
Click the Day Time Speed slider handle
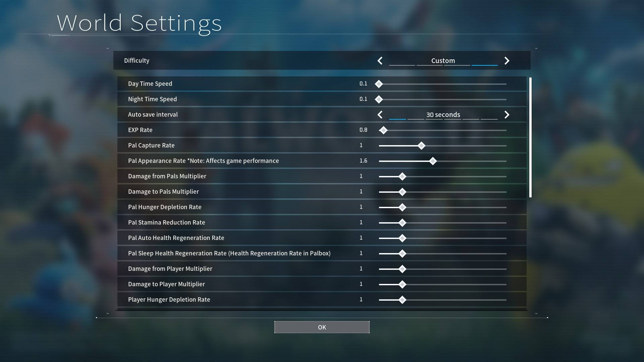379,84
